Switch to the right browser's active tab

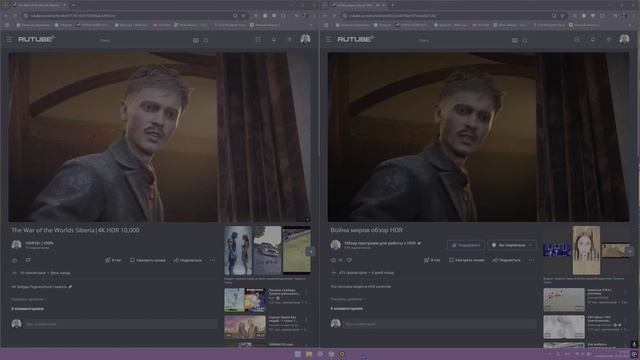pos(358,5)
